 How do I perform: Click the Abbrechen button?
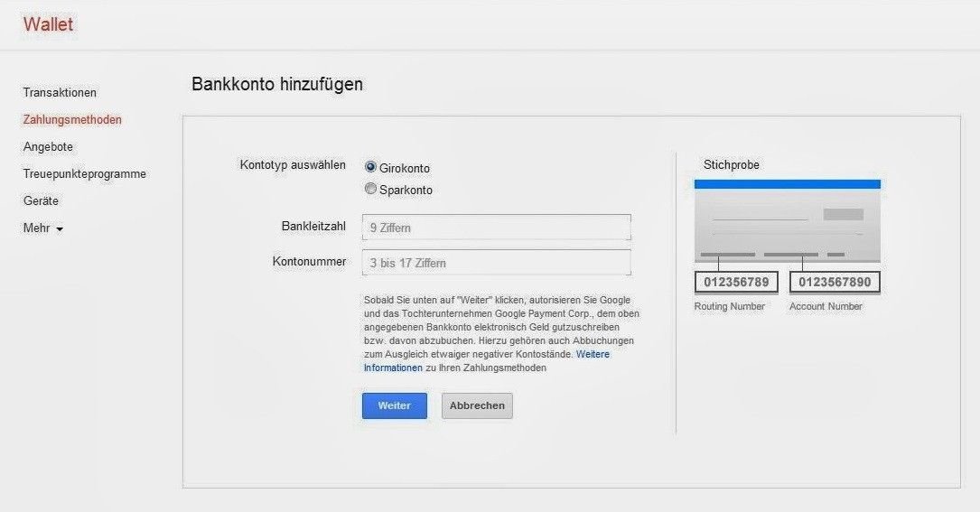pyautogui.click(x=477, y=405)
